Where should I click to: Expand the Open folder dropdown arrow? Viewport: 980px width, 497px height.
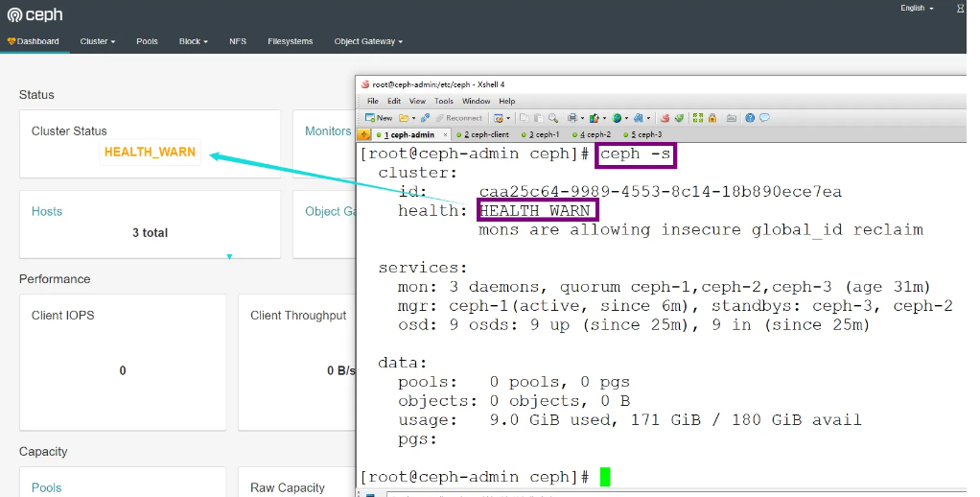click(413, 118)
